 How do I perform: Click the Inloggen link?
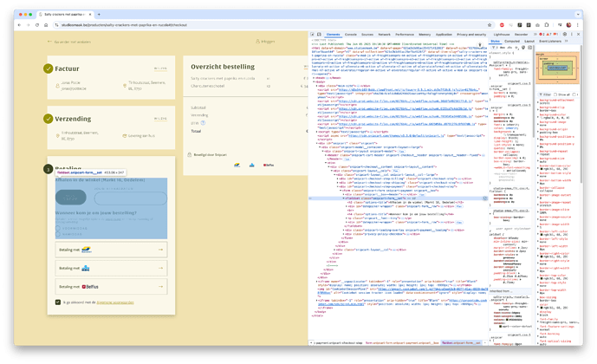click(x=265, y=41)
